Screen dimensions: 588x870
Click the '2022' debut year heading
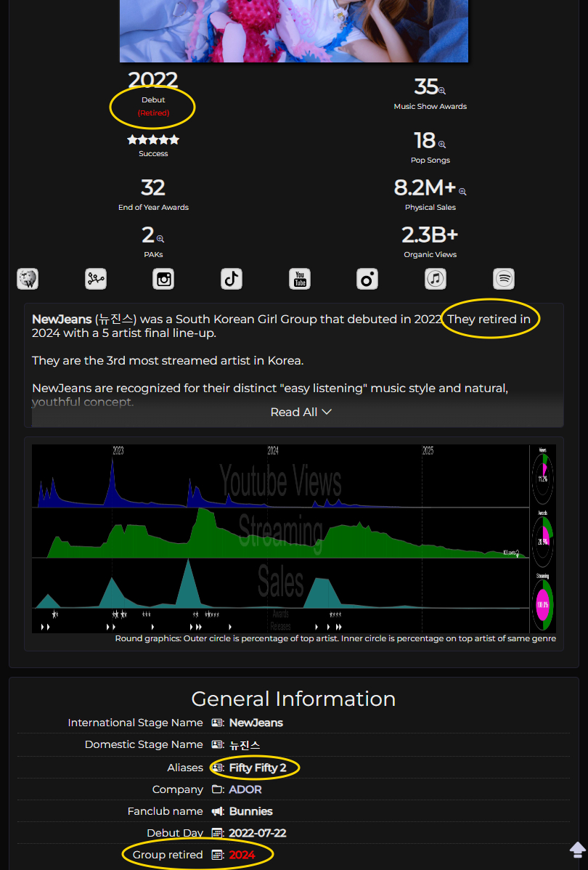pyautogui.click(x=153, y=80)
